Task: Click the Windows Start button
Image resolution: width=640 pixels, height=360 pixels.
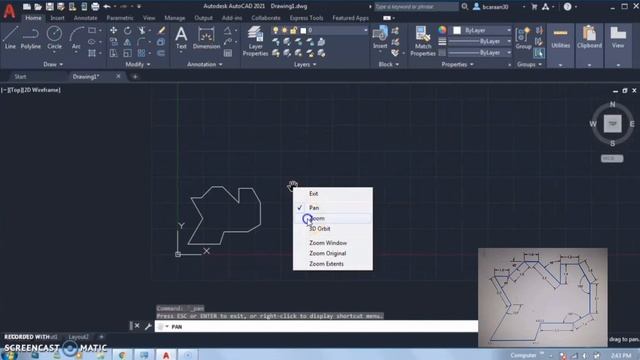Action: 9,356
